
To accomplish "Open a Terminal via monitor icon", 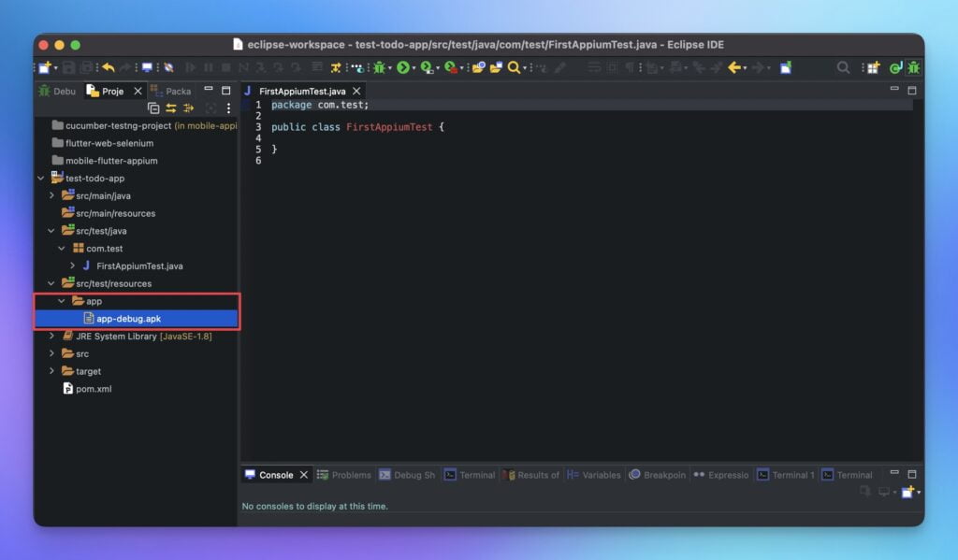I will (147, 68).
